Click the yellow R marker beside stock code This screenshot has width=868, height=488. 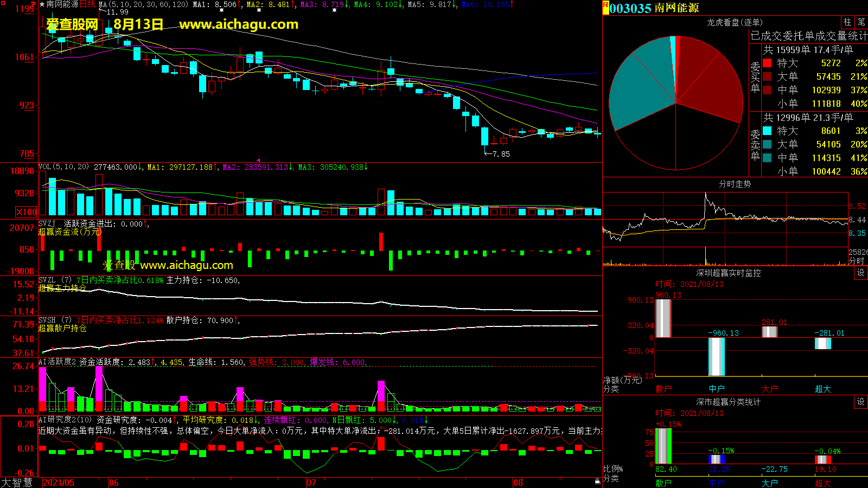605,8
